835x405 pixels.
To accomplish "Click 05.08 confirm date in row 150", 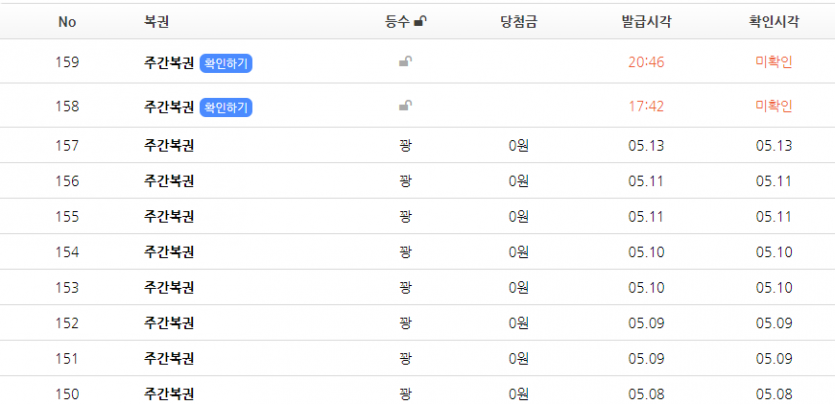I will pyautogui.click(x=774, y=394).
